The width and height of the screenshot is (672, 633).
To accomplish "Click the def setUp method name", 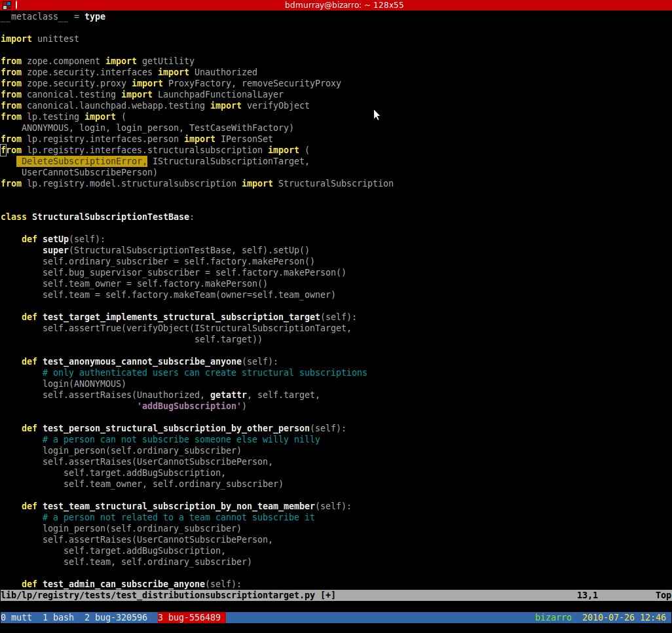I will pyautogui.click(x=55, y=239).
